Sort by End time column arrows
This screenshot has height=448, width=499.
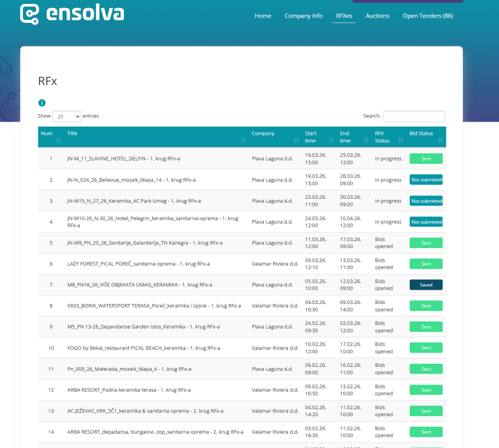365,141
